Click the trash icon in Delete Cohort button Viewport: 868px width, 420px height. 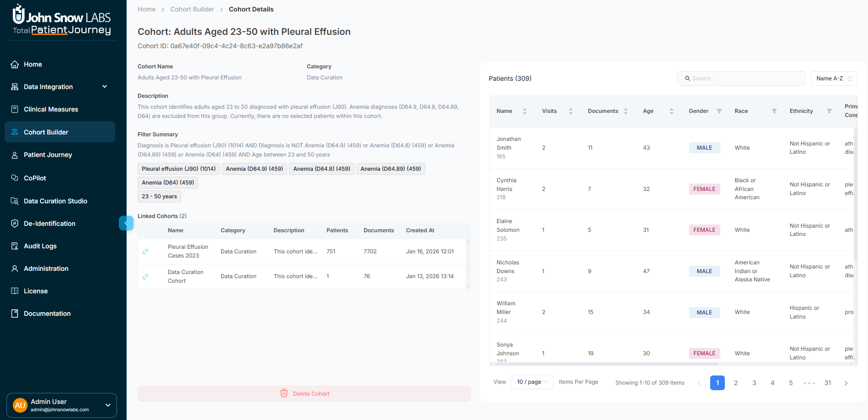[x=284, y=393]
